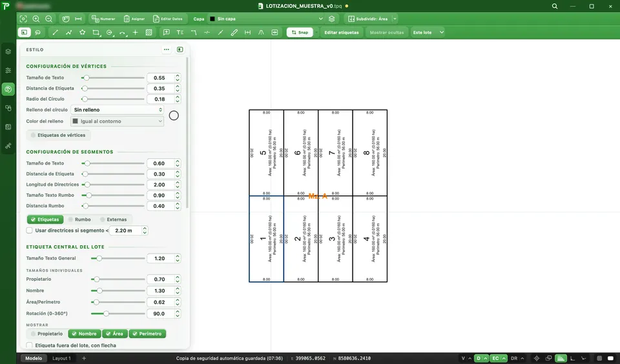Screen dimensions: 620x364
Task: Switch to the Layout 1 tab
Action: 61,358
